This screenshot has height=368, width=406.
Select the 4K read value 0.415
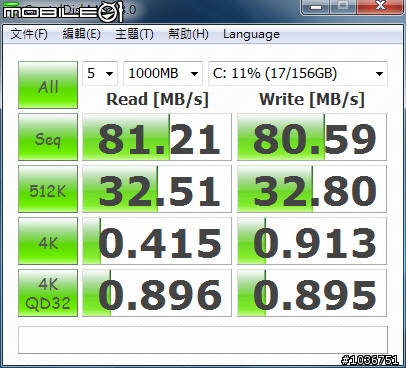157,241
